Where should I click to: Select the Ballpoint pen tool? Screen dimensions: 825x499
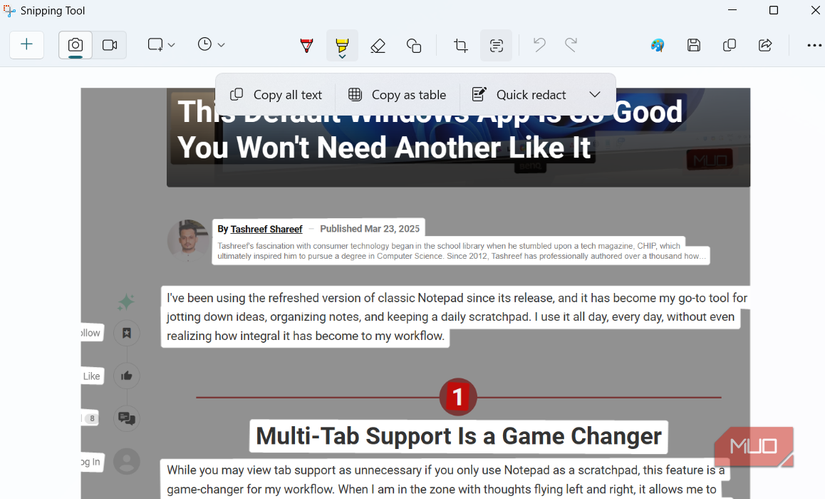(306, 46)
